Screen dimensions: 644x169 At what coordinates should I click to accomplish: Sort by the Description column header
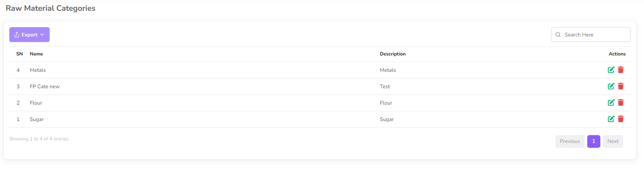coord(392,54)
